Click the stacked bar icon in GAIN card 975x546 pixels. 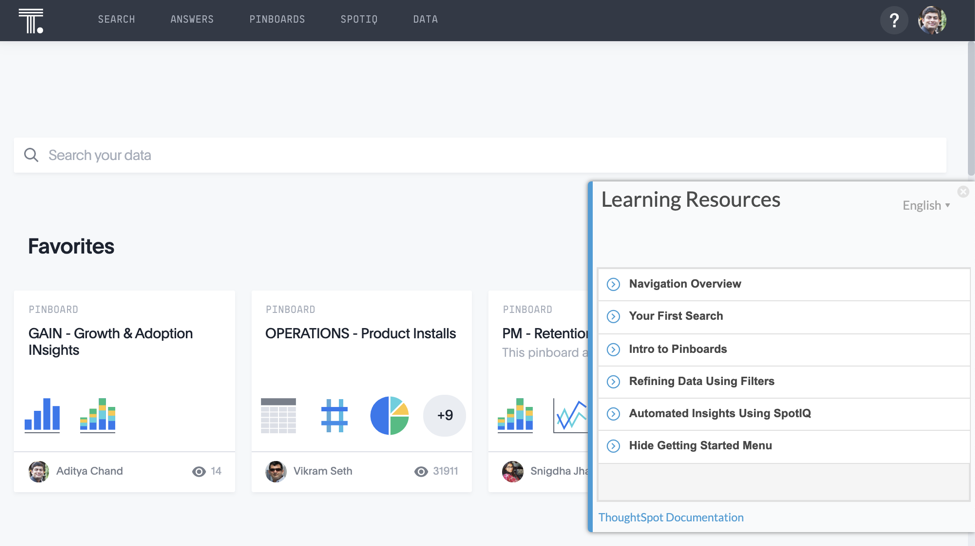click(98, 415)
